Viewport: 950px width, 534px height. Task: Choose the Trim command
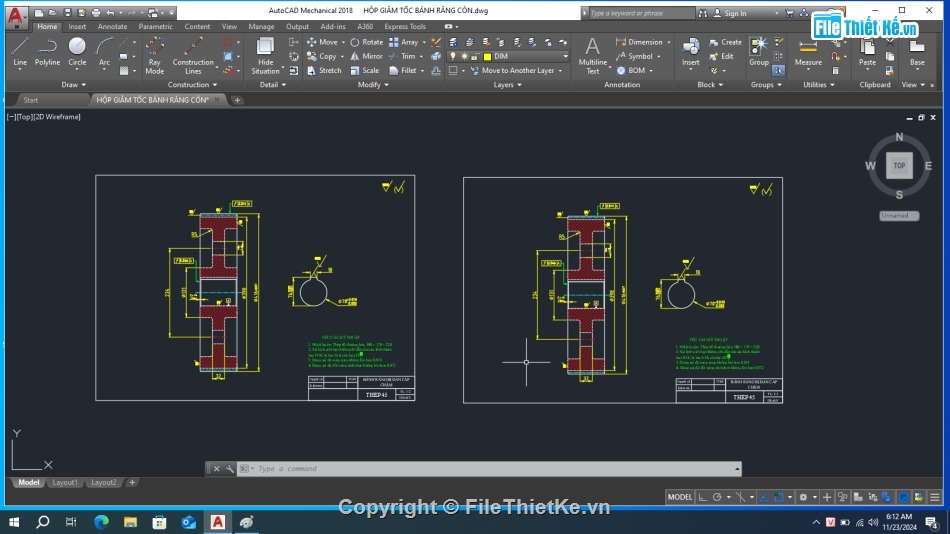tap(402, 56)
